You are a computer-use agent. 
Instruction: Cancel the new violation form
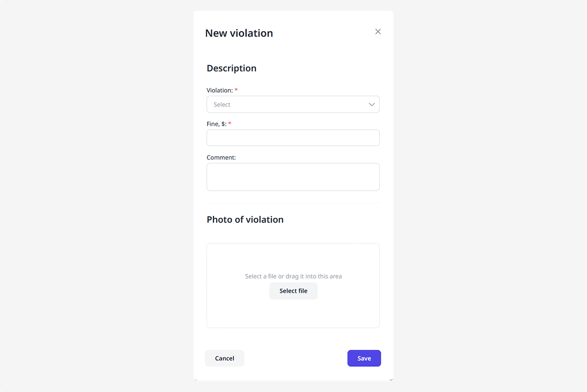224,358
